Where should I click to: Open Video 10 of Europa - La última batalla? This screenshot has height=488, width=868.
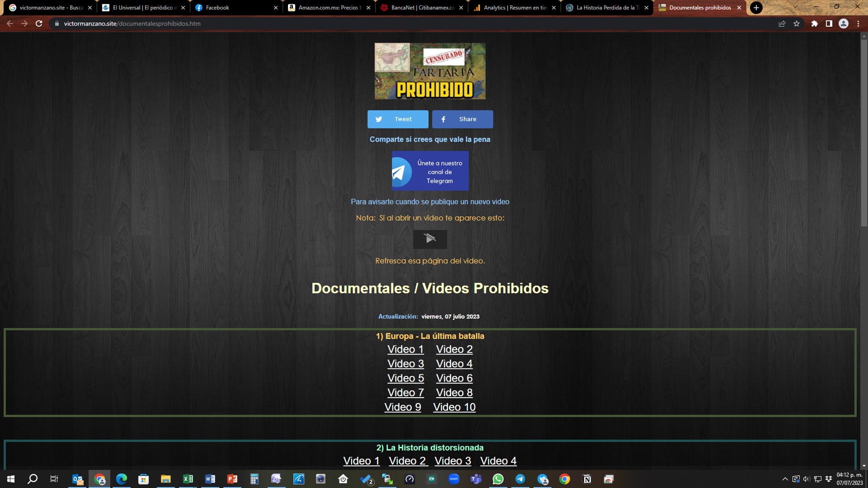click(x=454, y=407)
